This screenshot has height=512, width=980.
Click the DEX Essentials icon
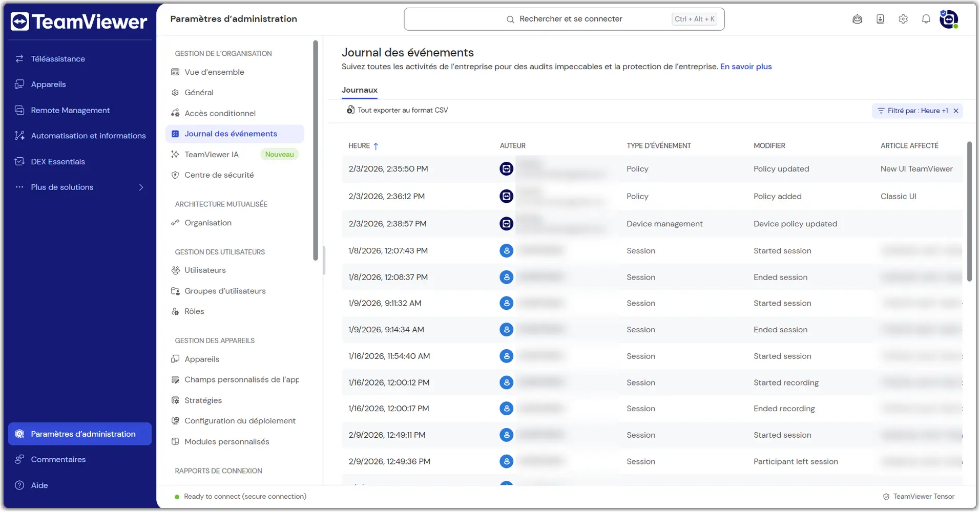coord(19,161)
